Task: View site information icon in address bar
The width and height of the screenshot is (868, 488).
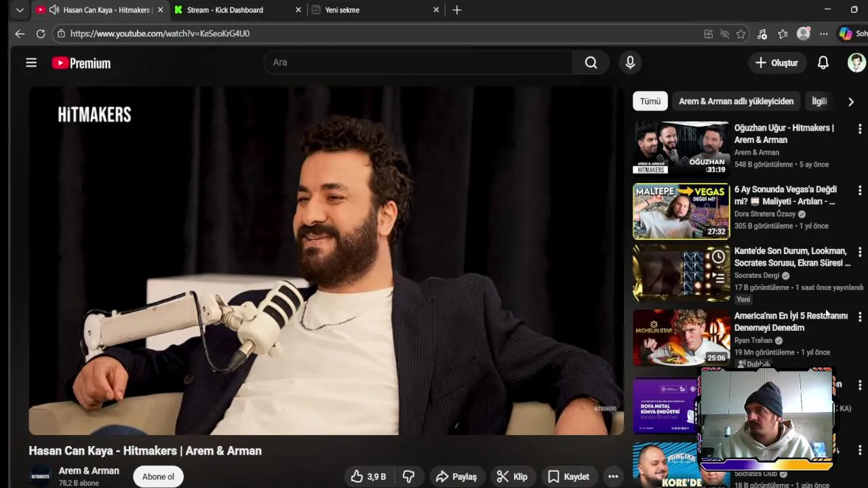Action: [x=61, y=33]
